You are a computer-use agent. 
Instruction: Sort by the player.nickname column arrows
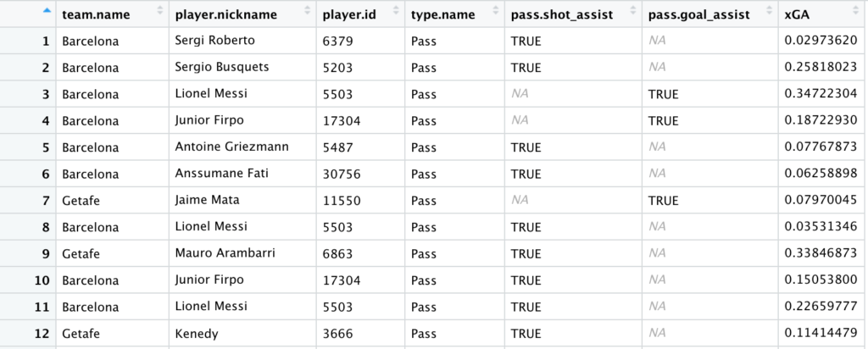[308, 10]
